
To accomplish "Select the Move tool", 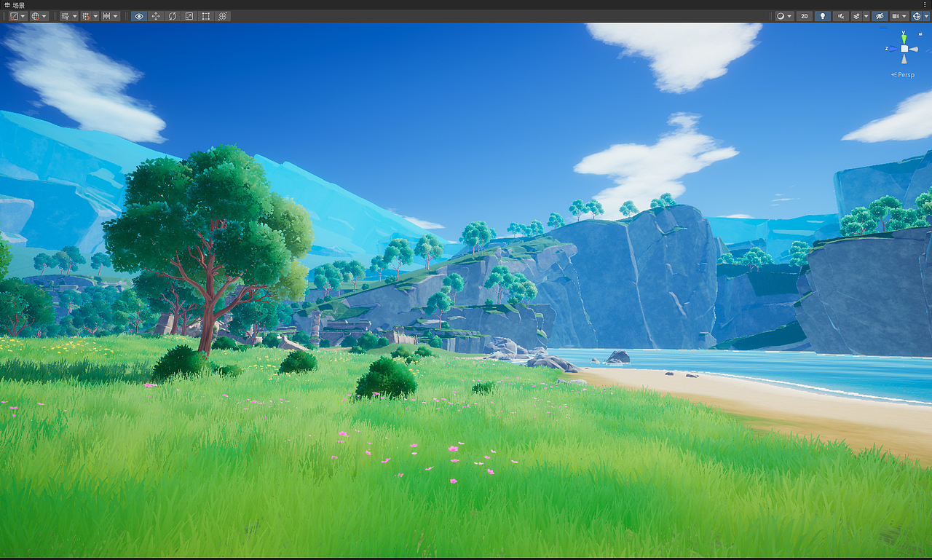I will [156, 16].
